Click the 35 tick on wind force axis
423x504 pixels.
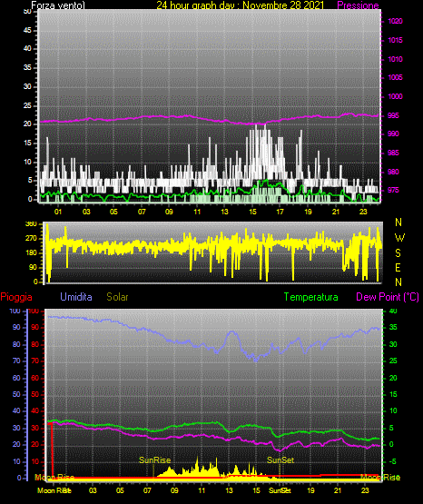click(x=27, y=67)
